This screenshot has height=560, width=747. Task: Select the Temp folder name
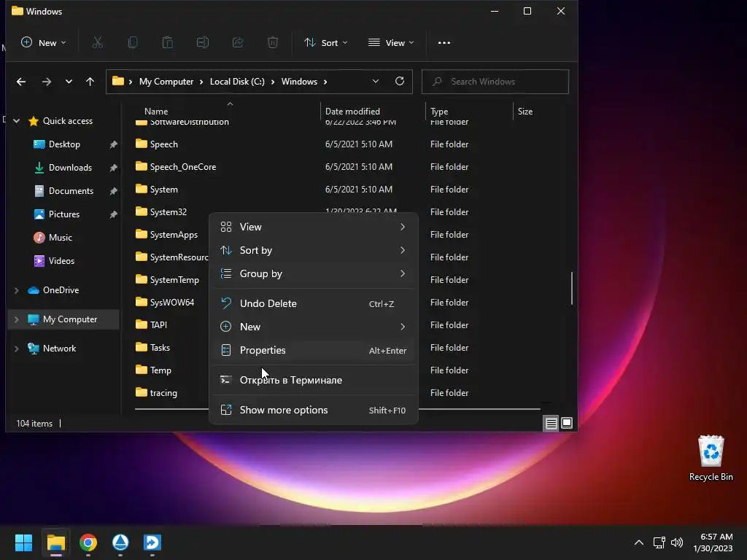pos(160,370)
